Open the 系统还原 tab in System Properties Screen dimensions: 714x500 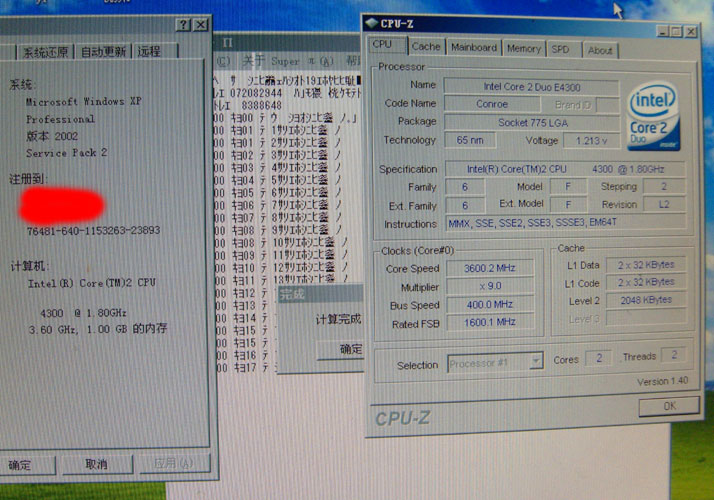pos(45,52)
